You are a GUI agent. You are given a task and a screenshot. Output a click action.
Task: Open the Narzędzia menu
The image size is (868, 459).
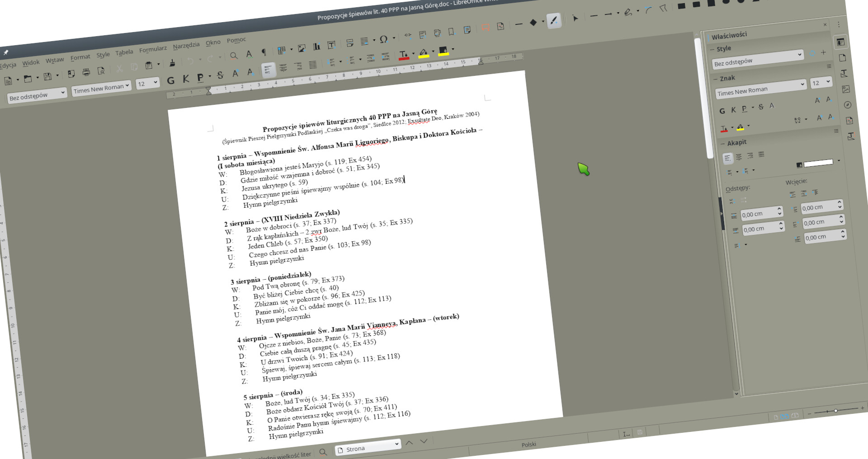point(186,46)
